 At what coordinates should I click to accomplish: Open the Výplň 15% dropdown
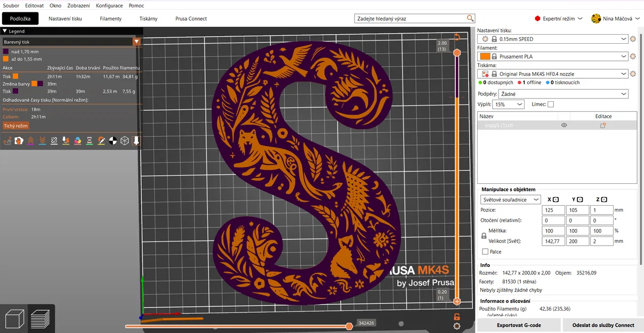(508, 104)
